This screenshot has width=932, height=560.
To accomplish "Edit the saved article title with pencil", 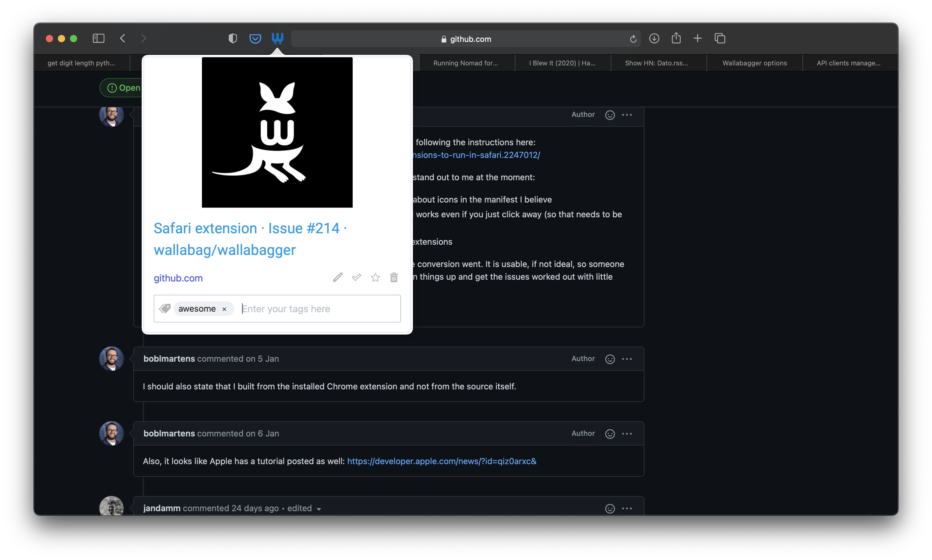I will 338,278.
